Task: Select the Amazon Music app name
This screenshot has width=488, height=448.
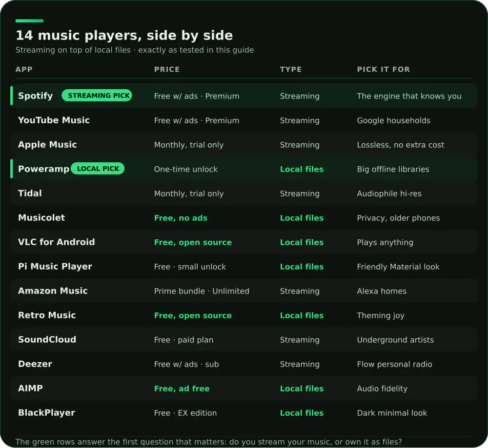Action: click(x=53, y=291)
